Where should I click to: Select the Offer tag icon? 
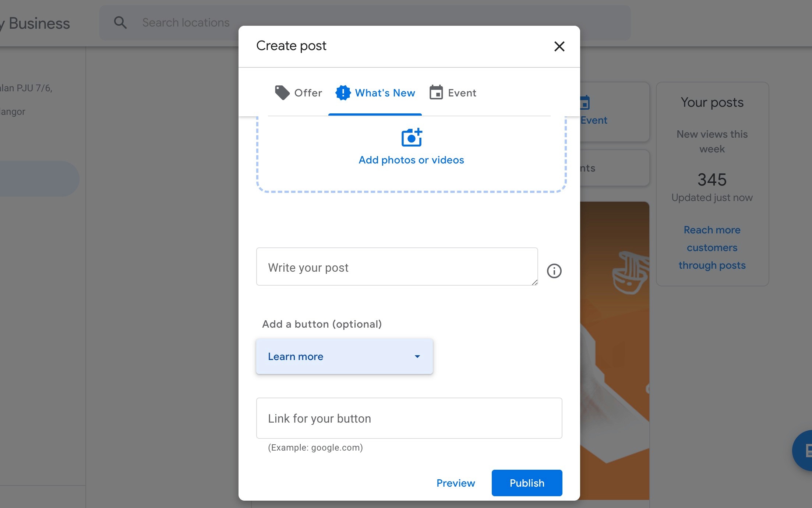pyautogui.click(x=282, y=93)
